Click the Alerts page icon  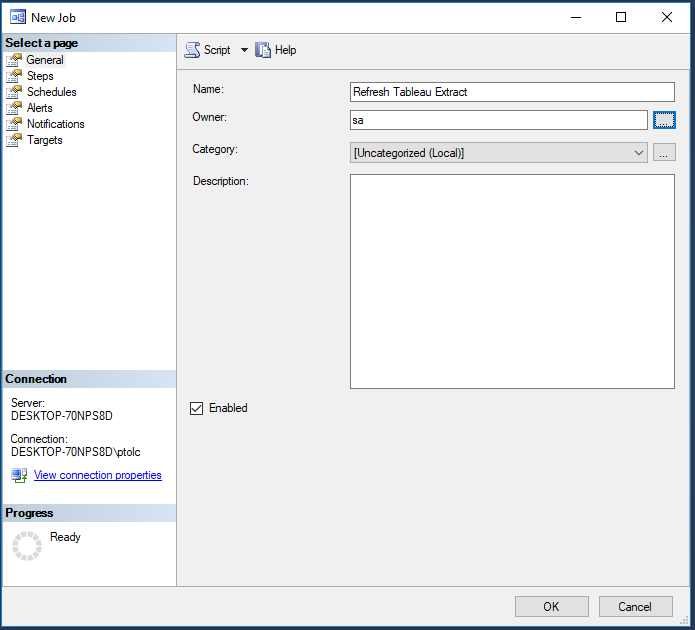[x=14, y=108]
